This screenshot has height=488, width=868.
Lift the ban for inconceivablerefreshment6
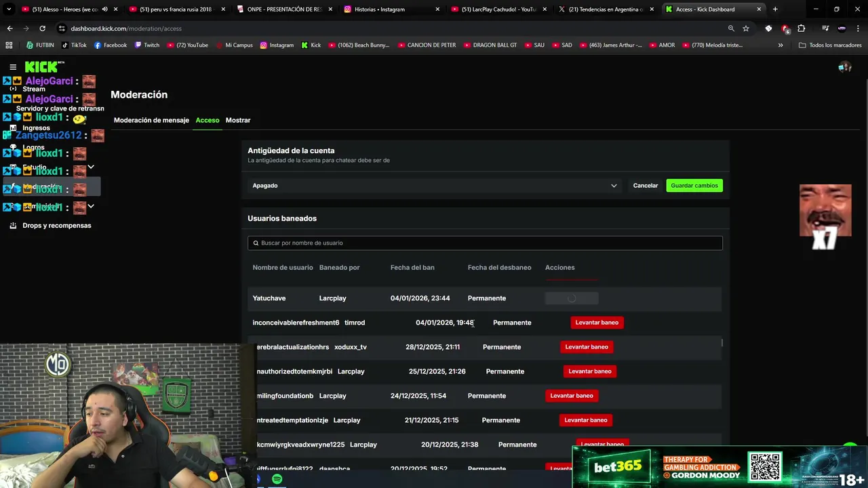click(x=597, y=323)
